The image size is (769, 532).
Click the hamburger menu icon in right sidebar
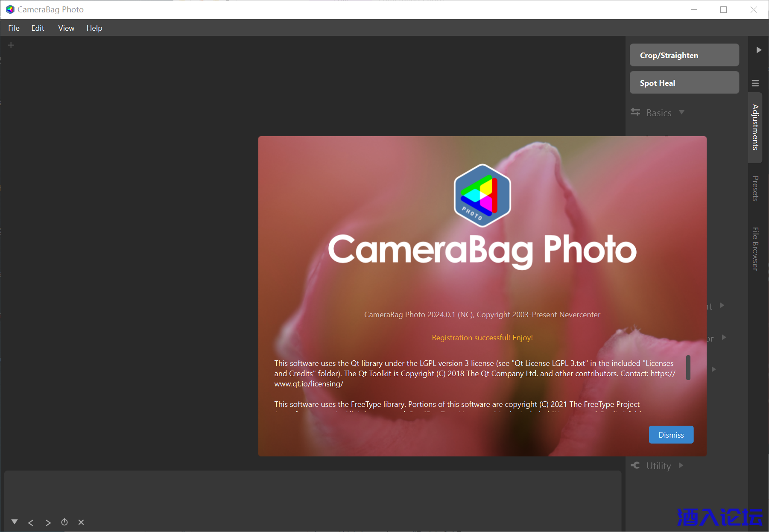coord(755,83)
